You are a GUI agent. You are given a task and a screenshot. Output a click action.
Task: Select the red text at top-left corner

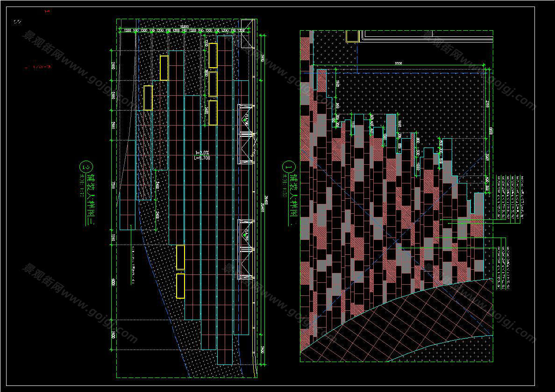point(47,10)
